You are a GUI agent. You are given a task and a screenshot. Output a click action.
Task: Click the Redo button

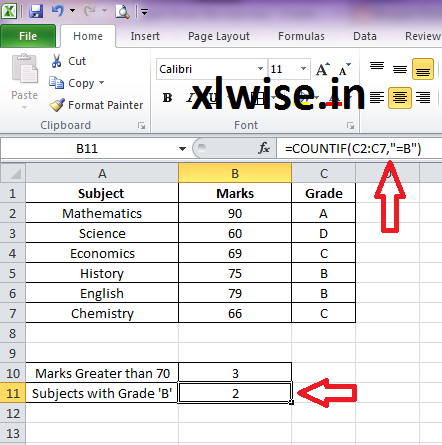click(x=89, y=12)
